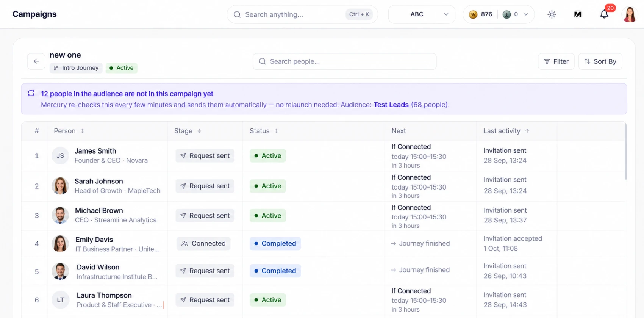This screenshot has width=644, height=318.
Task: Expand the credits balance chevron
Action: click(x=526, y=14)
